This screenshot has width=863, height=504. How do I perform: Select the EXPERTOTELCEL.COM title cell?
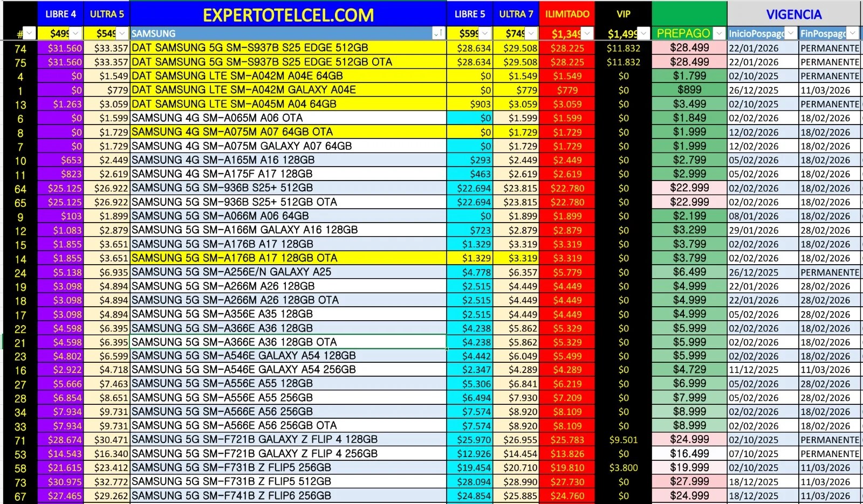pyautogui.click(x=289, y=15)
